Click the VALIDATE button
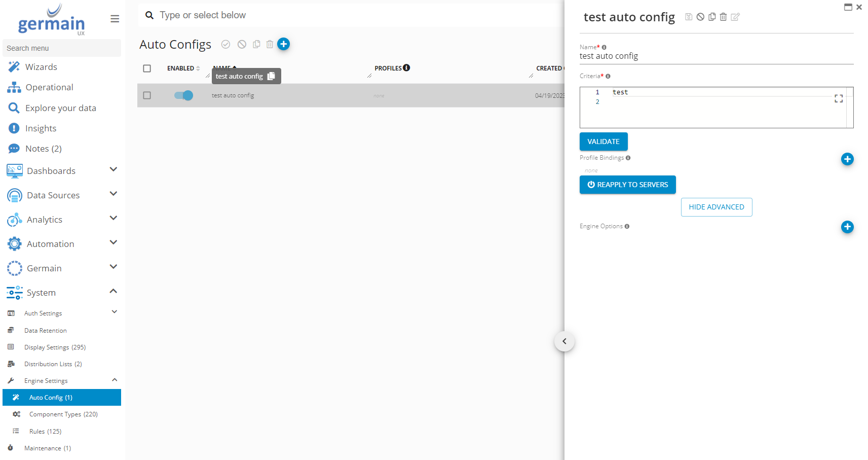This screenshot has width=868, height=460. tap(603, 141)
